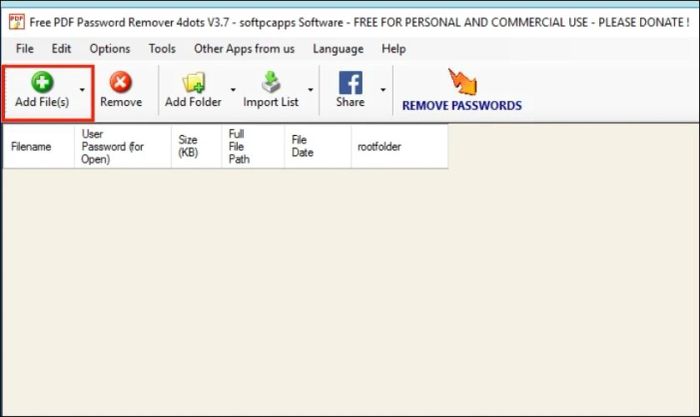Screen dimensions: 700x417
Task: Click the Remove label
Action: coord(121,102)
